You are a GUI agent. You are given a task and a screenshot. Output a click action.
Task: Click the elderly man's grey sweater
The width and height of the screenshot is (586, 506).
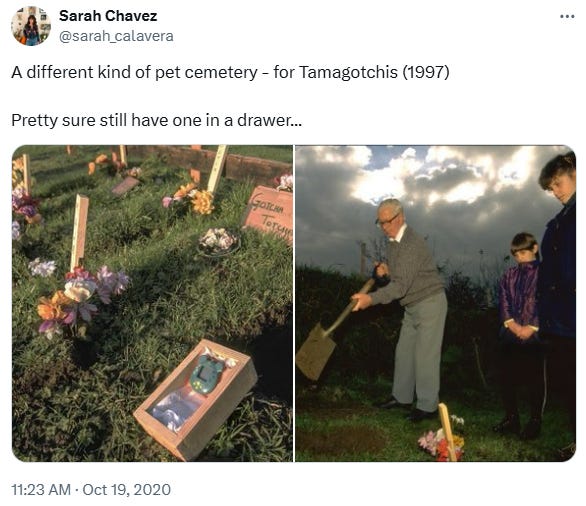[x=410, y=268]
